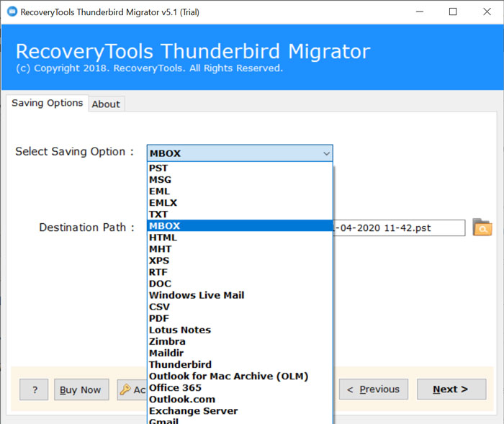Go back with the Previous button
This screenshot has width=504, height=424.
click(x=374, y=389)
